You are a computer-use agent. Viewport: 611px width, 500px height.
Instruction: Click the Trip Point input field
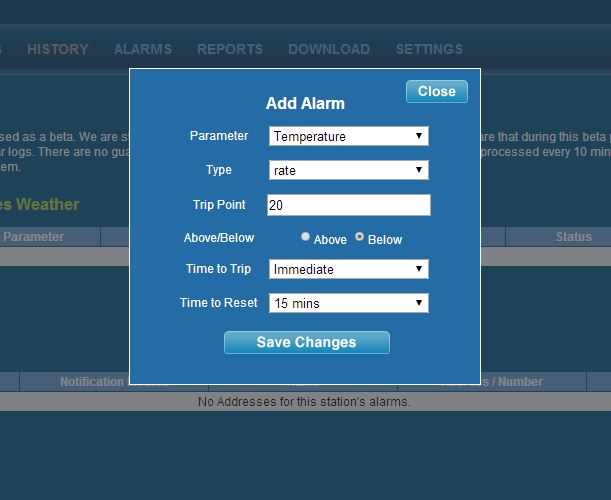[x=348, y=205]
